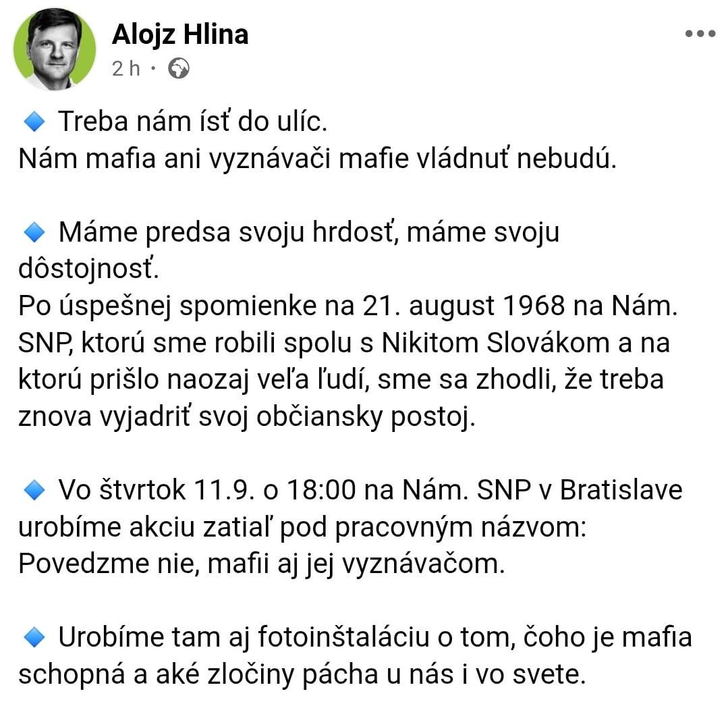728x704 pixels.
Task: Click blue diamond before 'Treba nám ísť'
Action: 34,122
